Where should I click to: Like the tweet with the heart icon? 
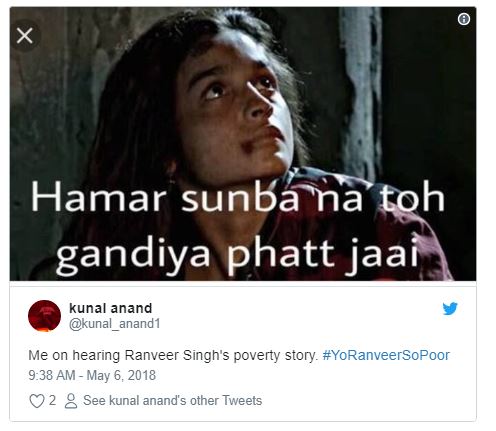point(37,401)
